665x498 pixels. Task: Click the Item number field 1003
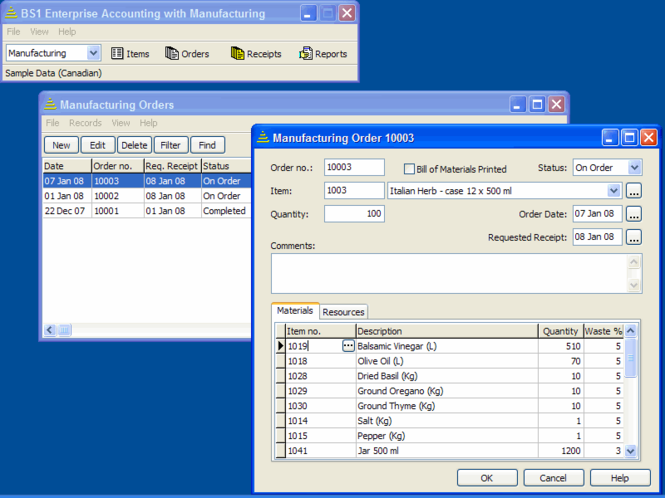[x=354, y=190]
